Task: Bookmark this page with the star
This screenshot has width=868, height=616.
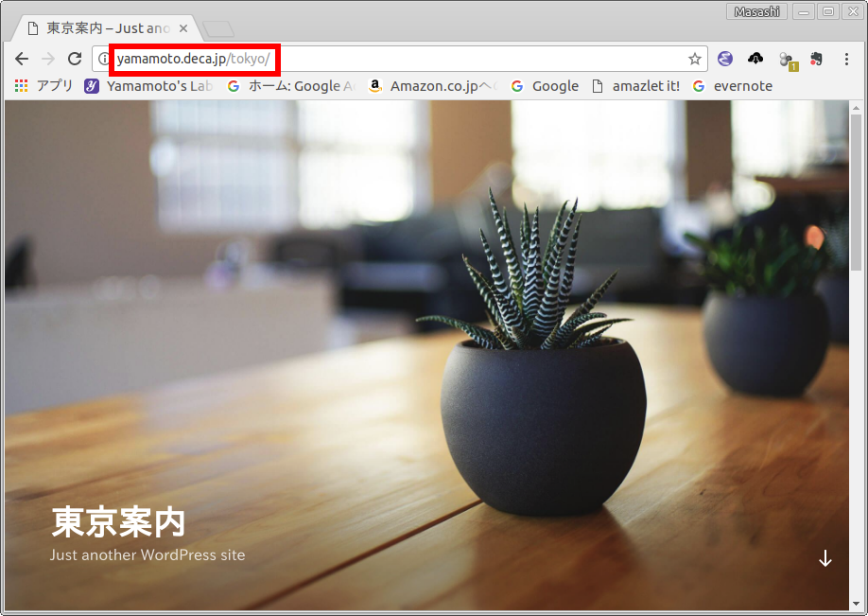Action: point(695,59)
